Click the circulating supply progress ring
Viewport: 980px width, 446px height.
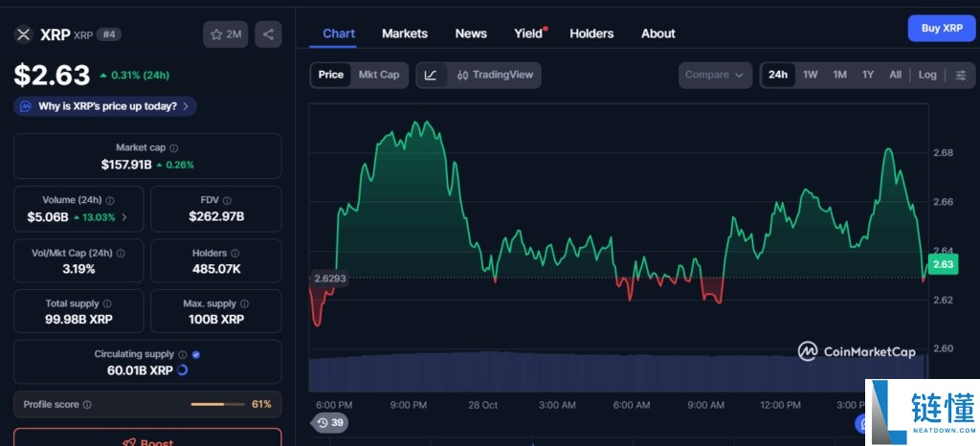click(x=183, y=370)
